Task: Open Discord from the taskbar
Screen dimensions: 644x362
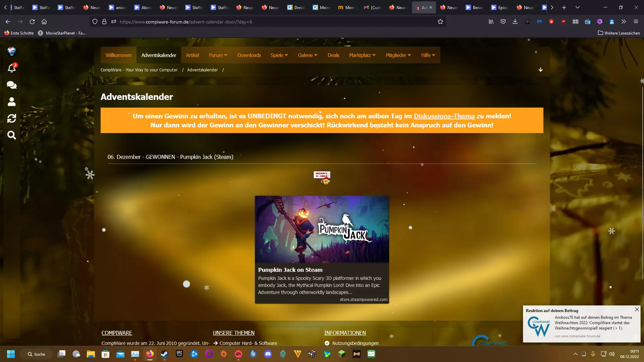Action: tap(268, 354)
